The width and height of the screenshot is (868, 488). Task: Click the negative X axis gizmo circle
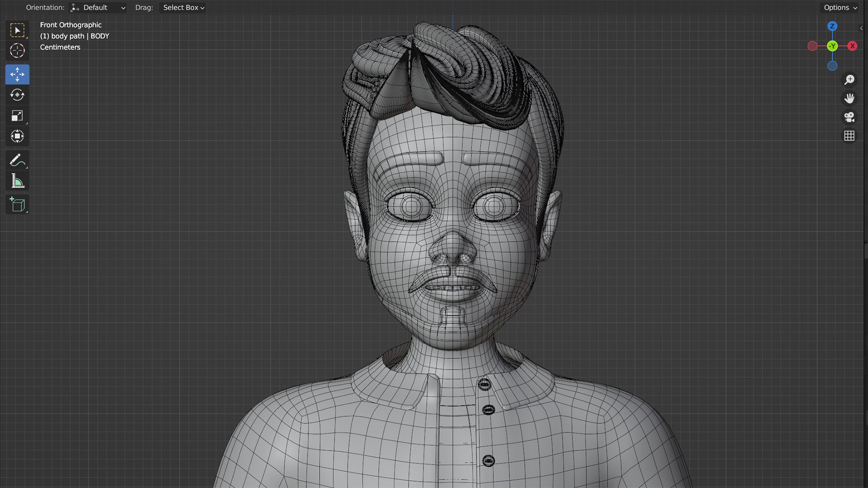click(812, 46)
